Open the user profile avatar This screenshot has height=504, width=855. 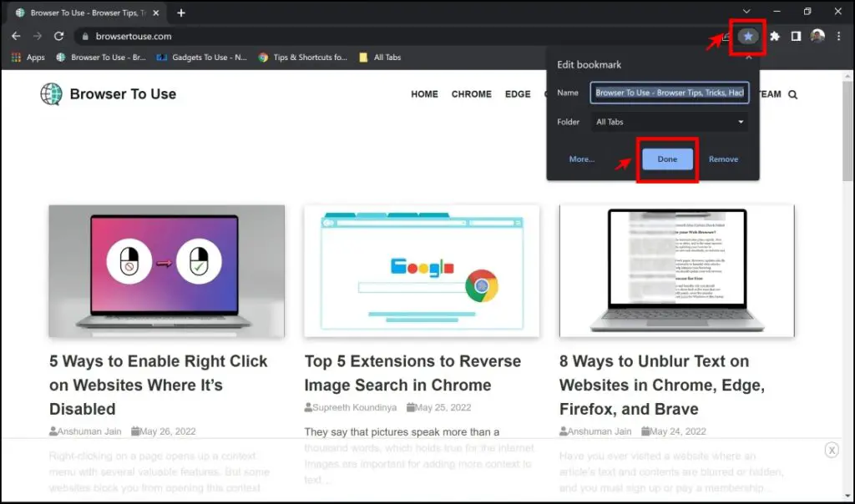pos(817,37)
